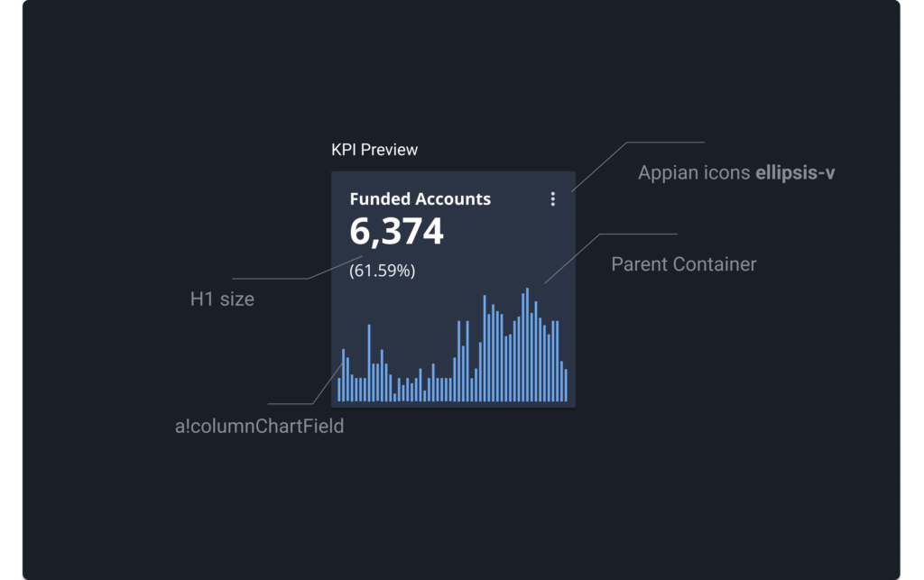This screenshot has width=924, height=580.
Task: Click the bold ellipsis-v text
Action: pyautogui.click(x=794, y=172)
